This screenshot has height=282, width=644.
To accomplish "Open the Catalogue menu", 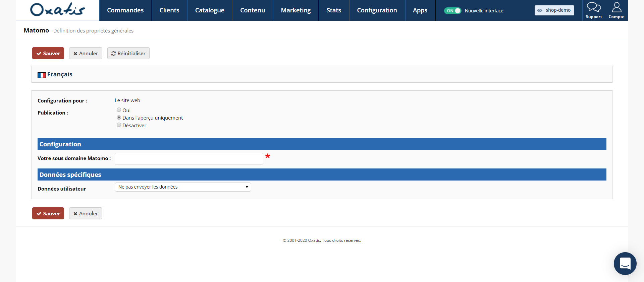I will (x=210, y=10).
